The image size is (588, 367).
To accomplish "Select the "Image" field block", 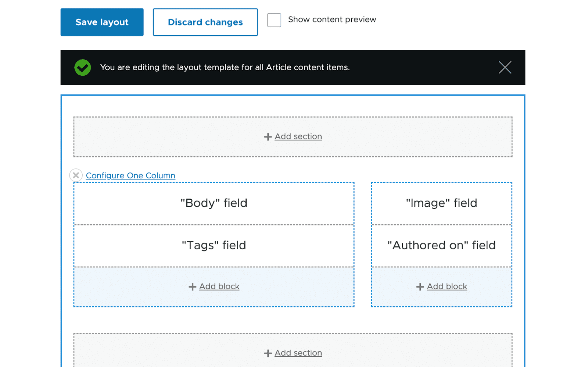I will tap(441, 203).
